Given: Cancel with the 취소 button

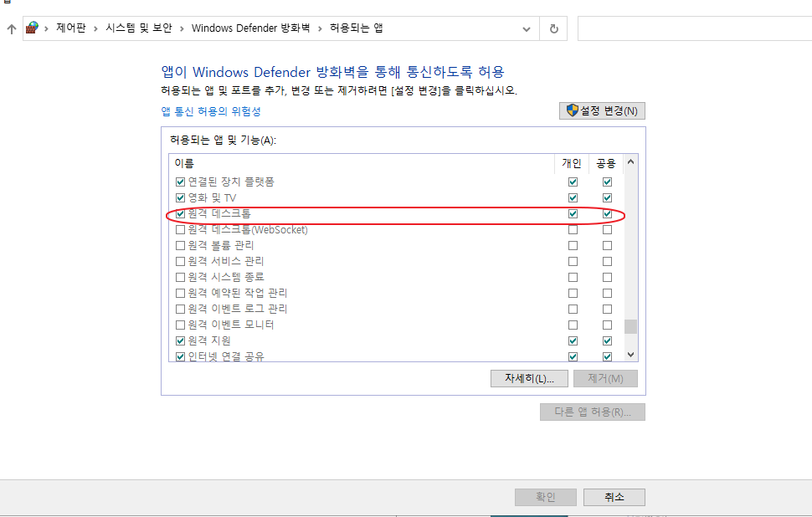Looking at the screenshot, I should (x=614, y=497).
